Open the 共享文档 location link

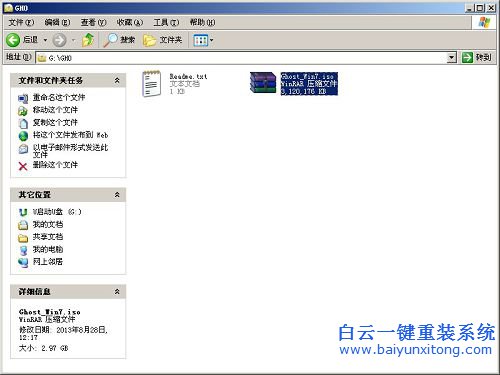[x=48, y=237]
